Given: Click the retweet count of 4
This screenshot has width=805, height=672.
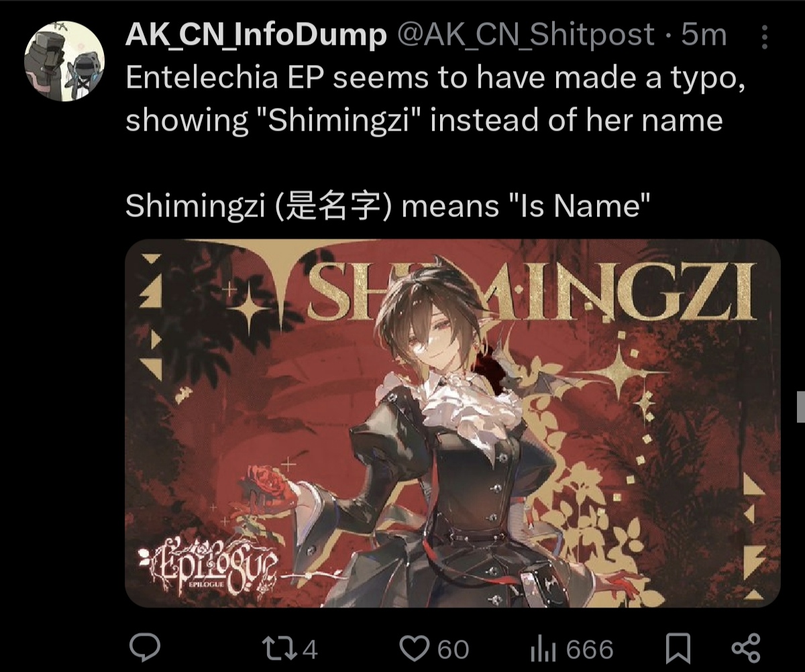Looking at the screenshot, I should tap(310, 649).
